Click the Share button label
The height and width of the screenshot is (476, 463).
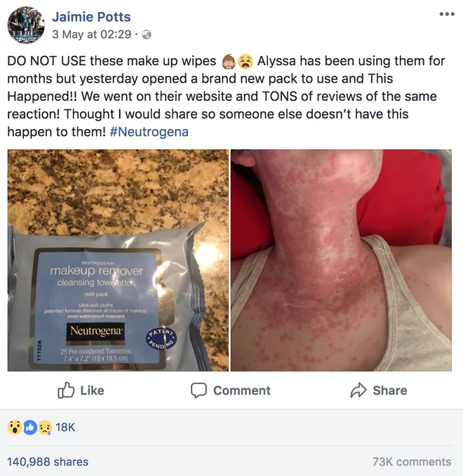390,390
